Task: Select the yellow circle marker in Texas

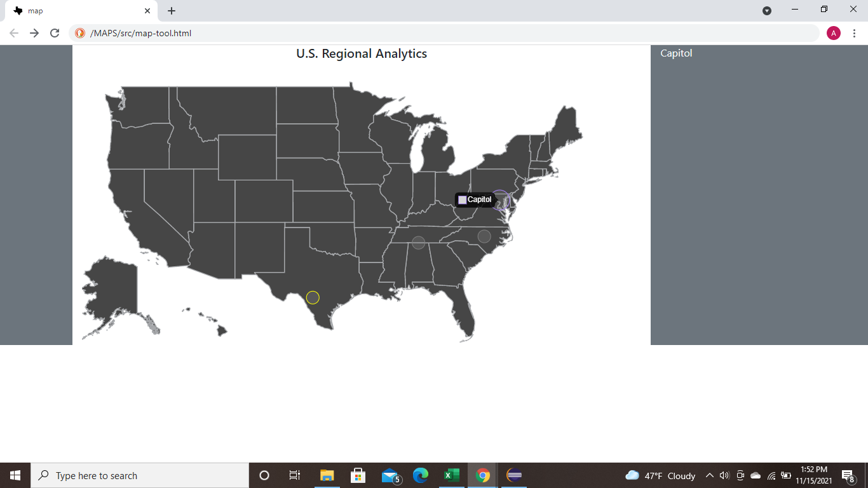Action: point(312,297)
